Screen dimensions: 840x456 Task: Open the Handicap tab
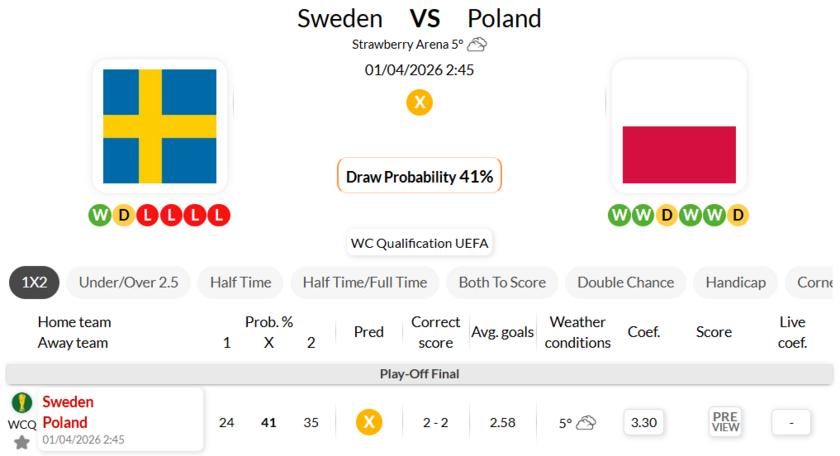click(x=735, y=282)
